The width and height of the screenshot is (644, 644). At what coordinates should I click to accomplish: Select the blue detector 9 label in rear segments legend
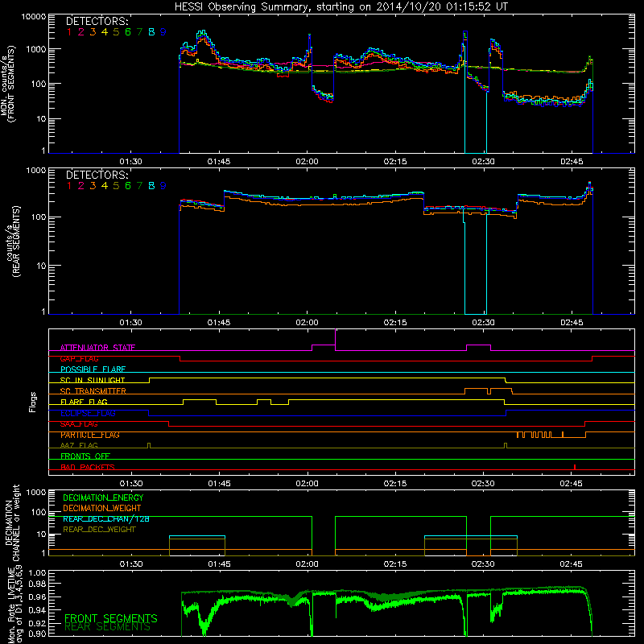[163, 186]
